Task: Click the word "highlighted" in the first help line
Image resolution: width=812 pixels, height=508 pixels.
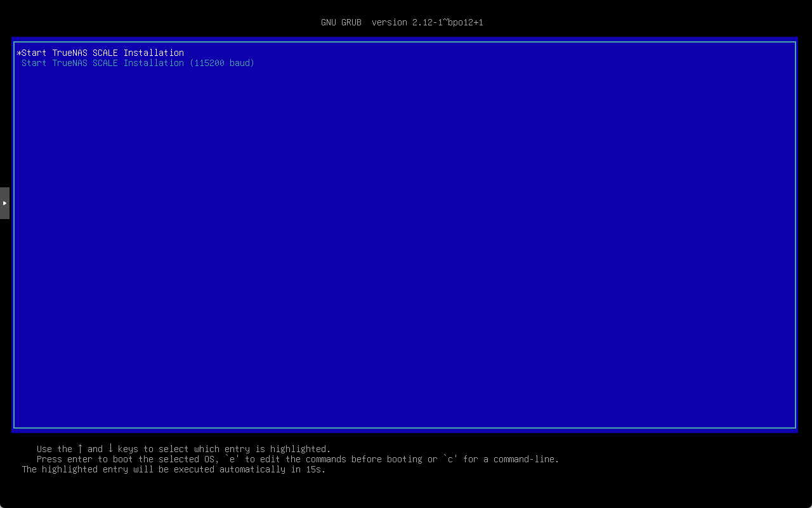Action: 300,449
